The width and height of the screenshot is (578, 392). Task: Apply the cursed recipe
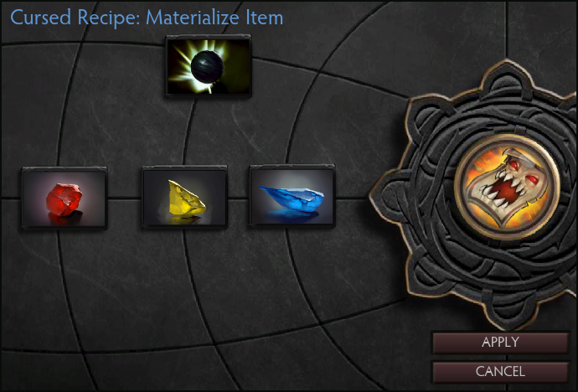(x=500, y=343)
